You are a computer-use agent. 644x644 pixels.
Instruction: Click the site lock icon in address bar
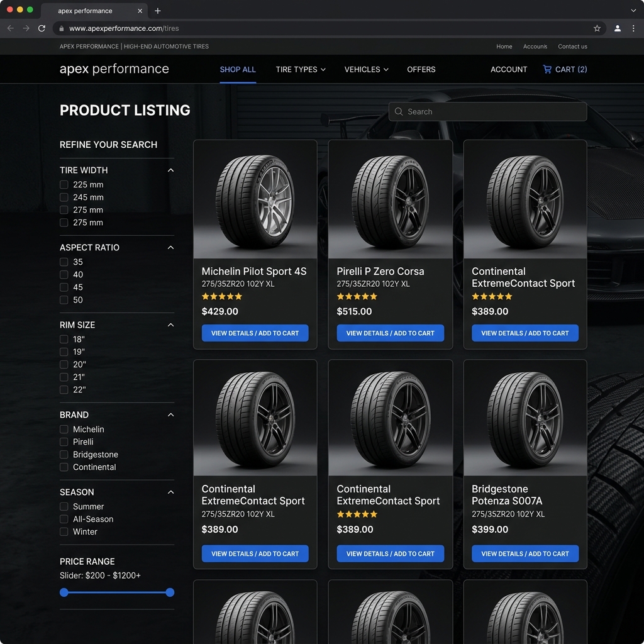62,28
